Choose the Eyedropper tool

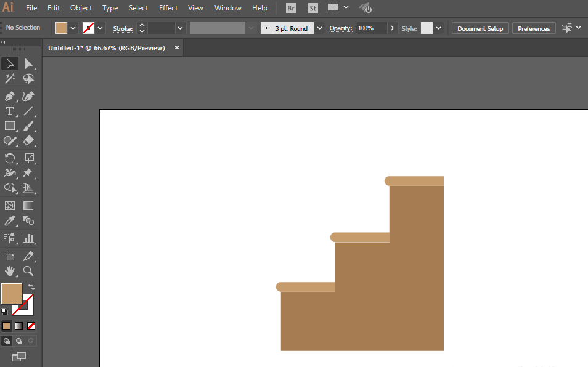[x=10, y=220]
